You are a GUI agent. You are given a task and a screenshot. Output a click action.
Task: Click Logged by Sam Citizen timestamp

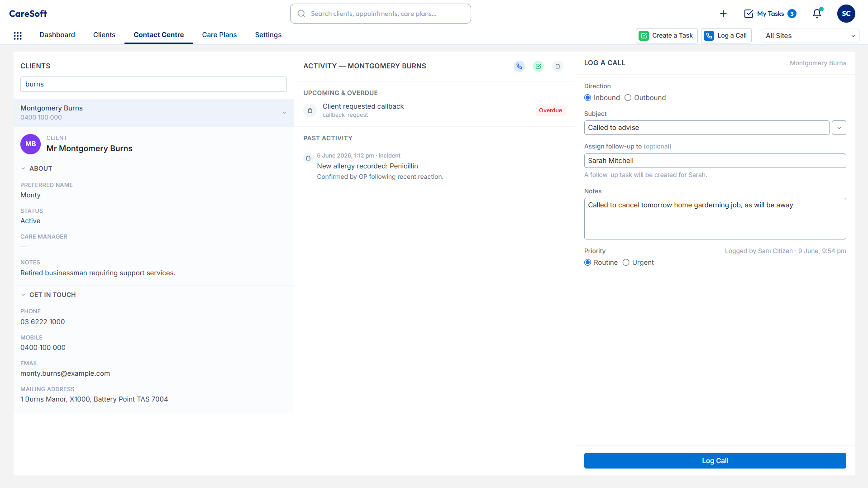785,251
